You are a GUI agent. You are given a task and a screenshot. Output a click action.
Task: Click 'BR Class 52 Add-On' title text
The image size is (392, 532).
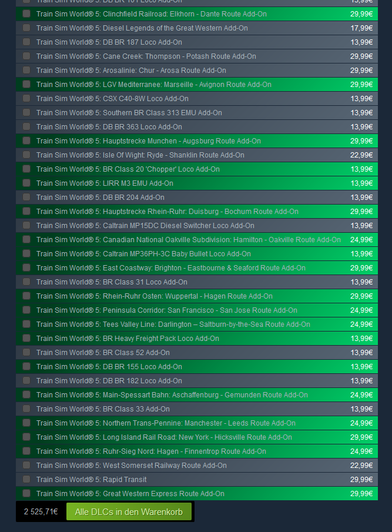pyautogui.click(x=103, y=353)
